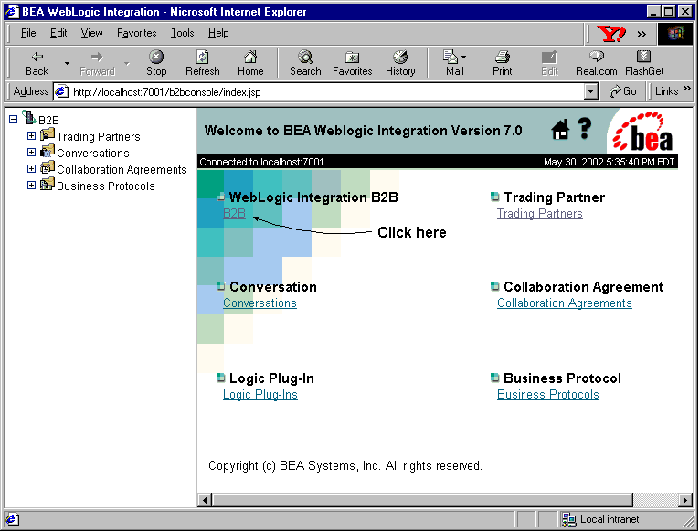
Task: Expand the Trading Partners tree node
Action: coord(31,136)
